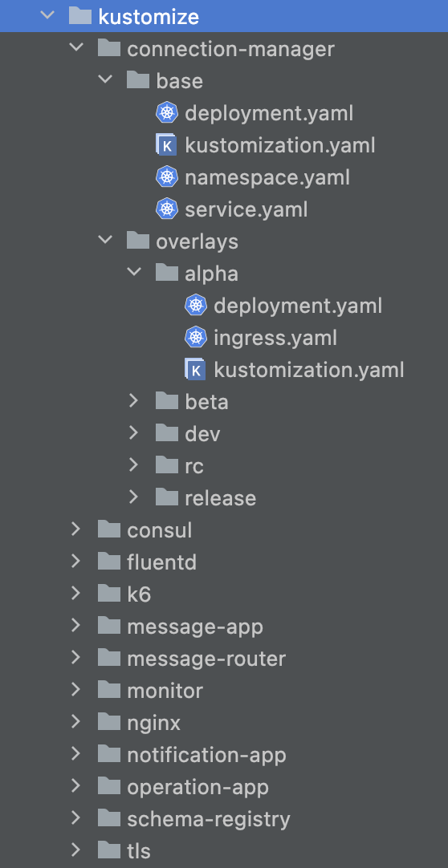Select the release folder

(221, 498)
